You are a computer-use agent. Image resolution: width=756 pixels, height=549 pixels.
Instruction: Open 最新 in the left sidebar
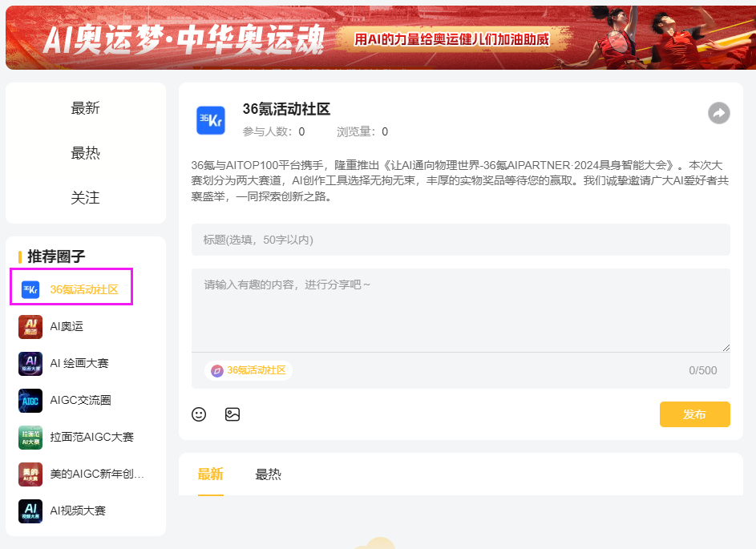point(86,107)
